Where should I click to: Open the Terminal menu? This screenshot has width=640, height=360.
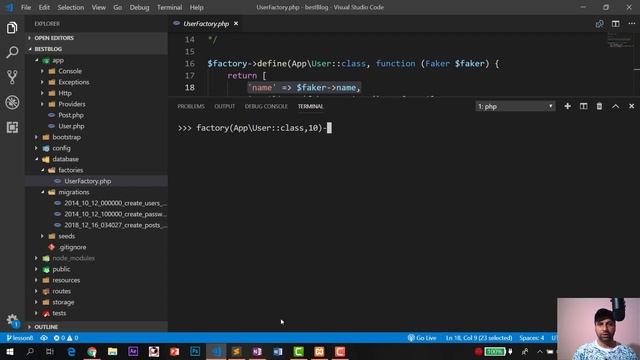click(x=169, y=7)
